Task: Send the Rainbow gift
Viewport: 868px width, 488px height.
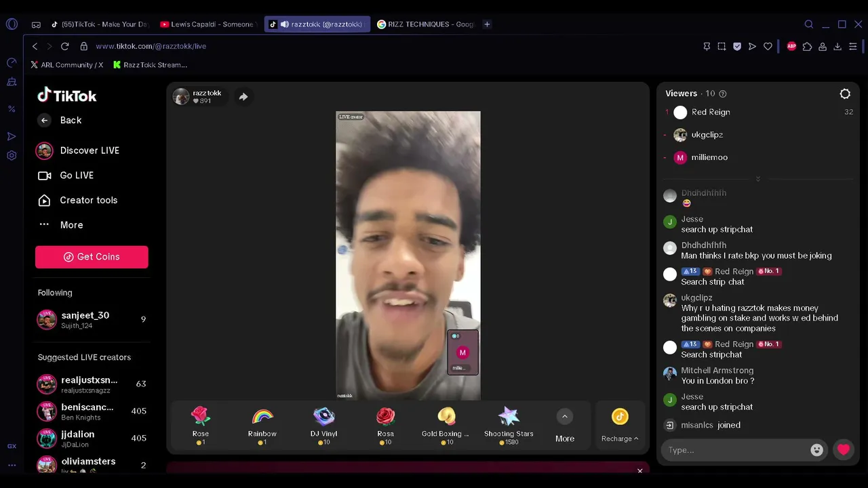Action: (262, 426)
